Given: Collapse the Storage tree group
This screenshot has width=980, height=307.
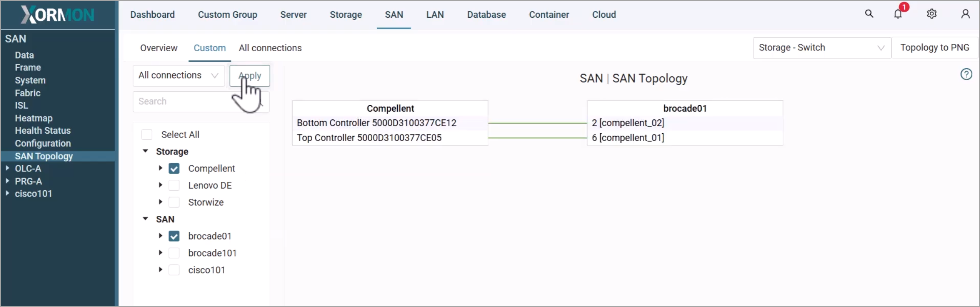Looking at the screenshot, I should tap(145, 151).
